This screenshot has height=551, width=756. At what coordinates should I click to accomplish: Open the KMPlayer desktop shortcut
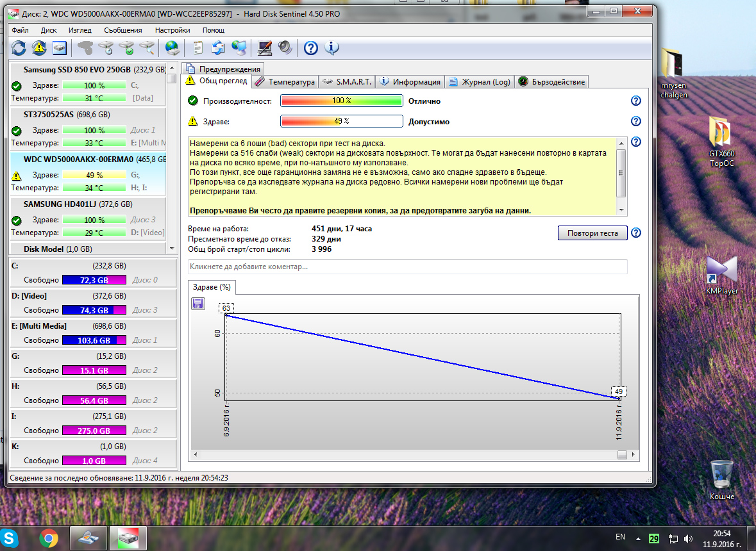point(721,274)
